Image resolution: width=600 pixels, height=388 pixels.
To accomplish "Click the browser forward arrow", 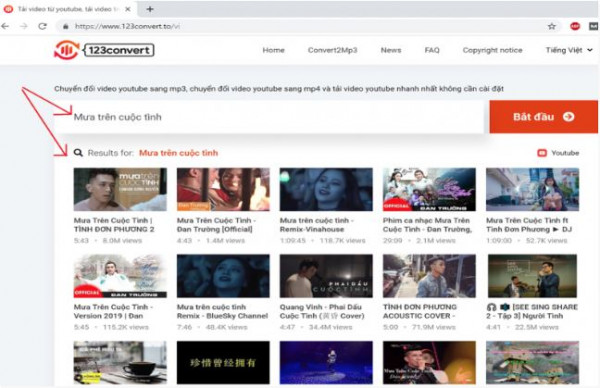I will [x=24, y=26].
